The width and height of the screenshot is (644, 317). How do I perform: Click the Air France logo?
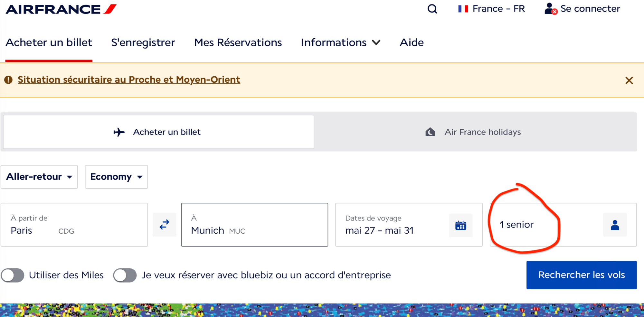(x=61, y=9)
